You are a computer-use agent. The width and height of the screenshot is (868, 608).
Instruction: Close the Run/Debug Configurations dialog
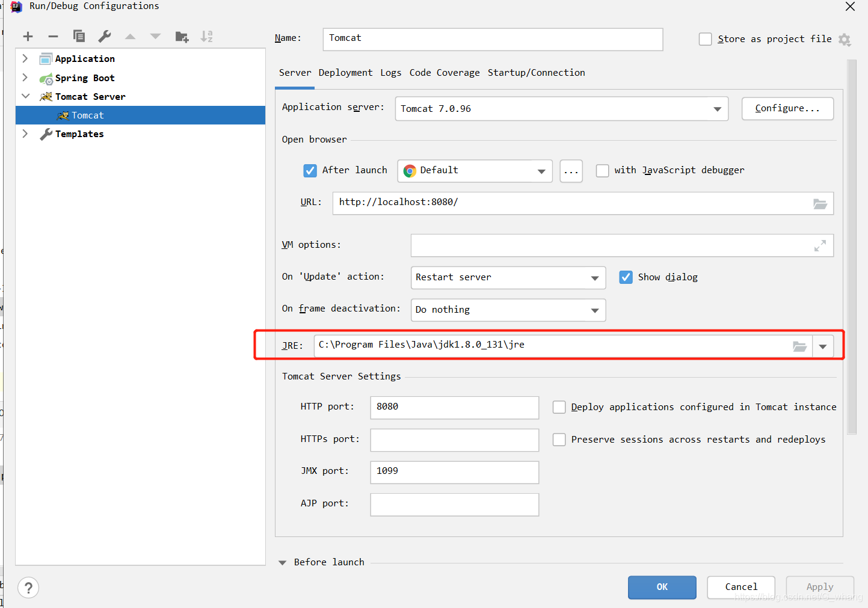pyautogui.click(x=850, y=7)
